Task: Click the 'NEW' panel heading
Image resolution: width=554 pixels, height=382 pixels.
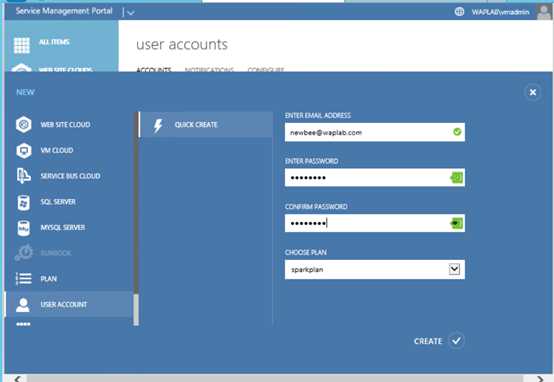Action: [25, 92]
